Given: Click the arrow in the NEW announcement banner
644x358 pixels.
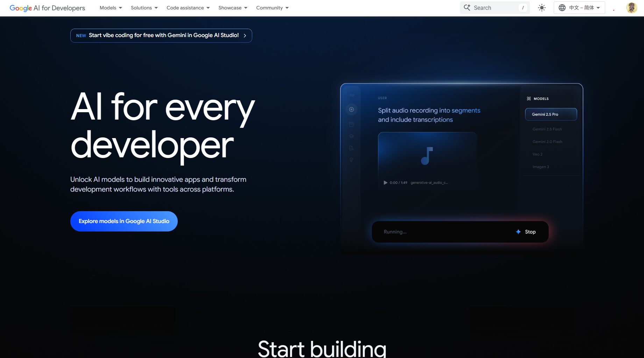Looking at the screenshot, I should tap(245, 36).
